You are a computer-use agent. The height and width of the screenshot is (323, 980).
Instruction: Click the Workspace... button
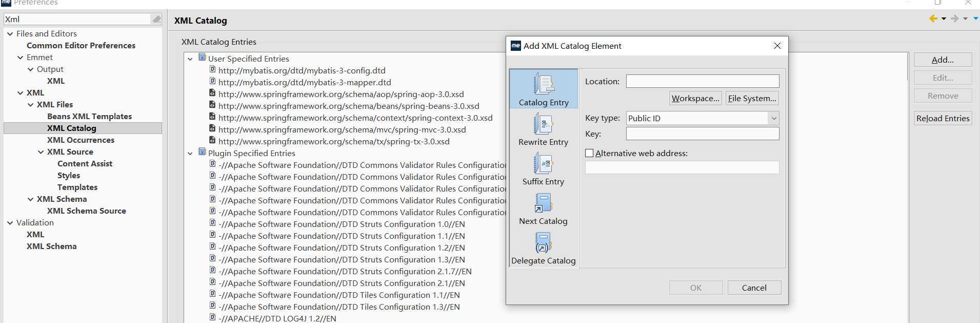point(695,98)
